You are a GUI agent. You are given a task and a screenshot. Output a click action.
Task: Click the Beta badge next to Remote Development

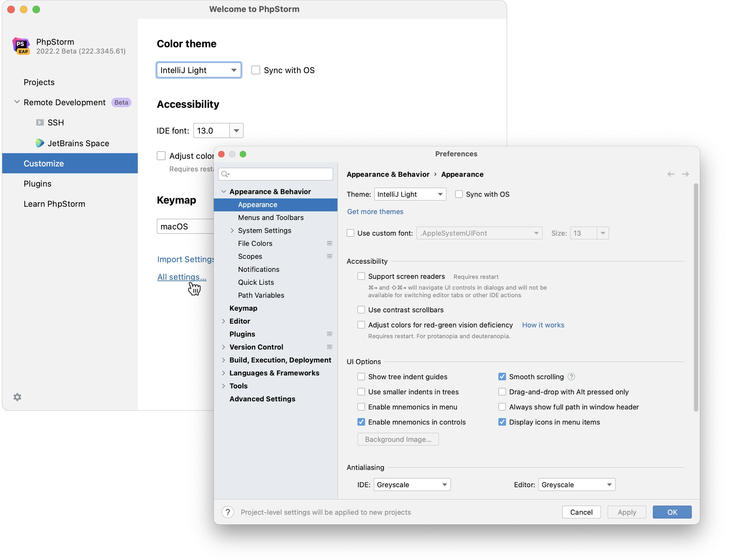point(121,102)
